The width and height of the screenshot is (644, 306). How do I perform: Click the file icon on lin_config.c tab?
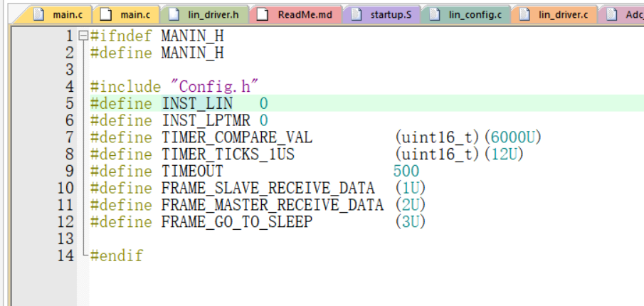click(435, 15)
